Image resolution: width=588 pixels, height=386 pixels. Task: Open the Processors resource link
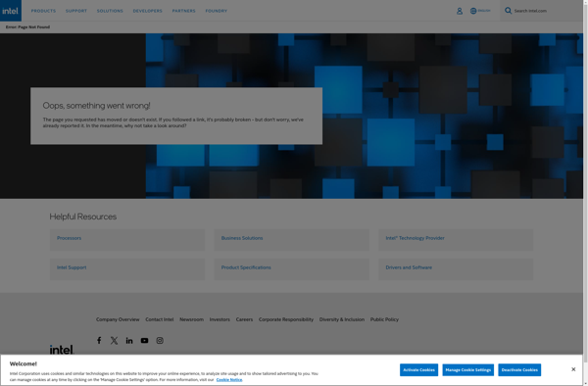pos(69,238)
